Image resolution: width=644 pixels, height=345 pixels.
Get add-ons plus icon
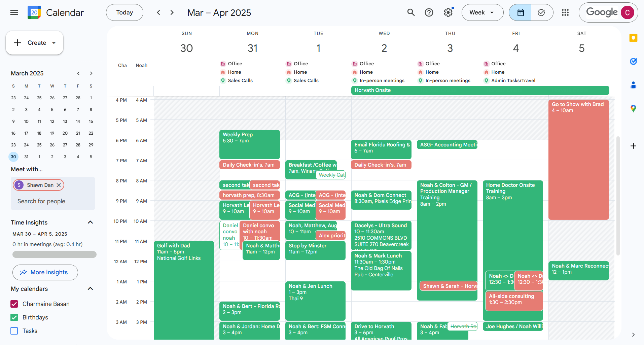tap(633, 146)
